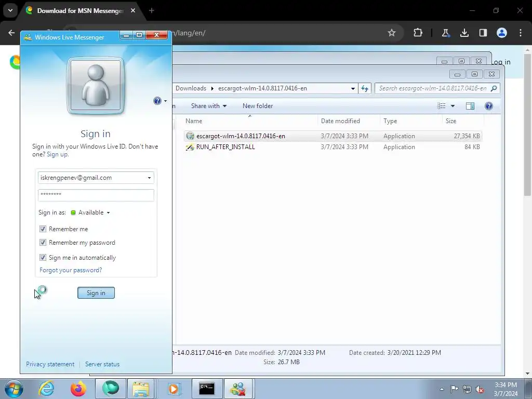Open the email address dropdown
This screenshot has width=532, height=399.
pos(149,178)
